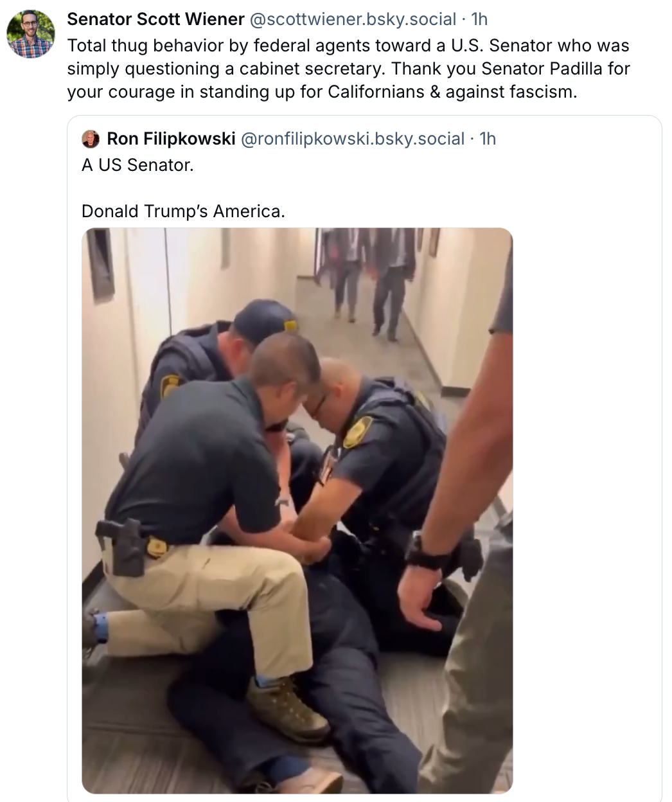
Task: Click the "Donald Trump's America." text
Action: (183, 211)
